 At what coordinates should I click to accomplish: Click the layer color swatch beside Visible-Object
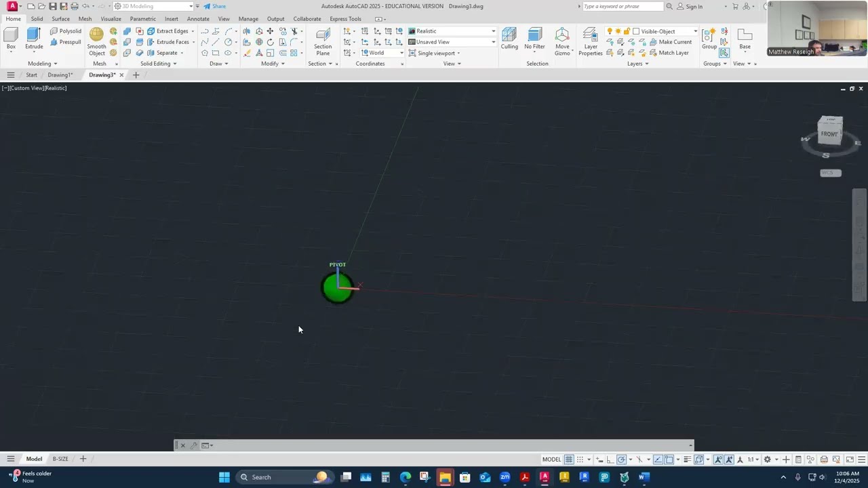pos(636,31)
